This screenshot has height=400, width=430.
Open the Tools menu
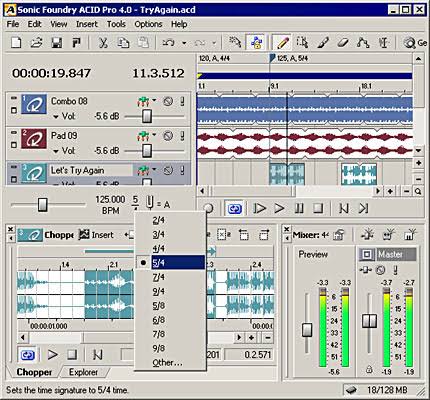point(116,24)
